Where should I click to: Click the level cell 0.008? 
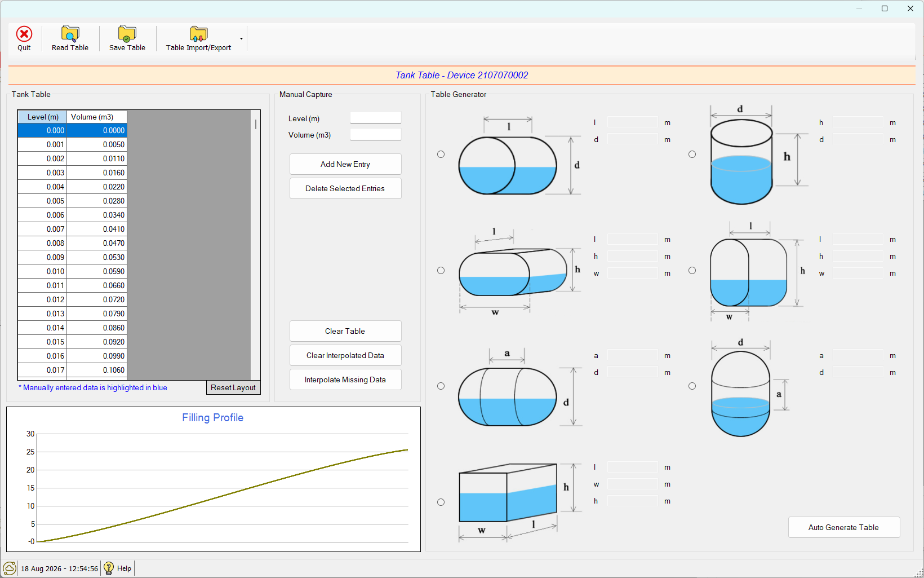[42, 243]
